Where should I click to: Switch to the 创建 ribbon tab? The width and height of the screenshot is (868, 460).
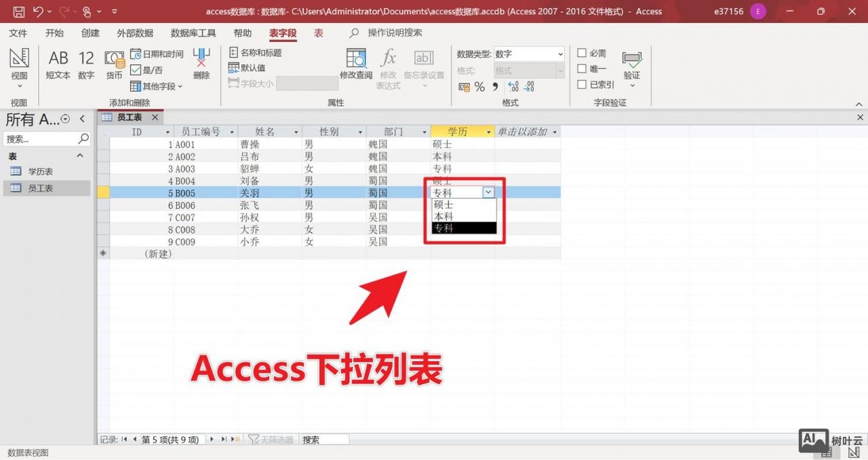pyautogui.click(x=90, y=33)
